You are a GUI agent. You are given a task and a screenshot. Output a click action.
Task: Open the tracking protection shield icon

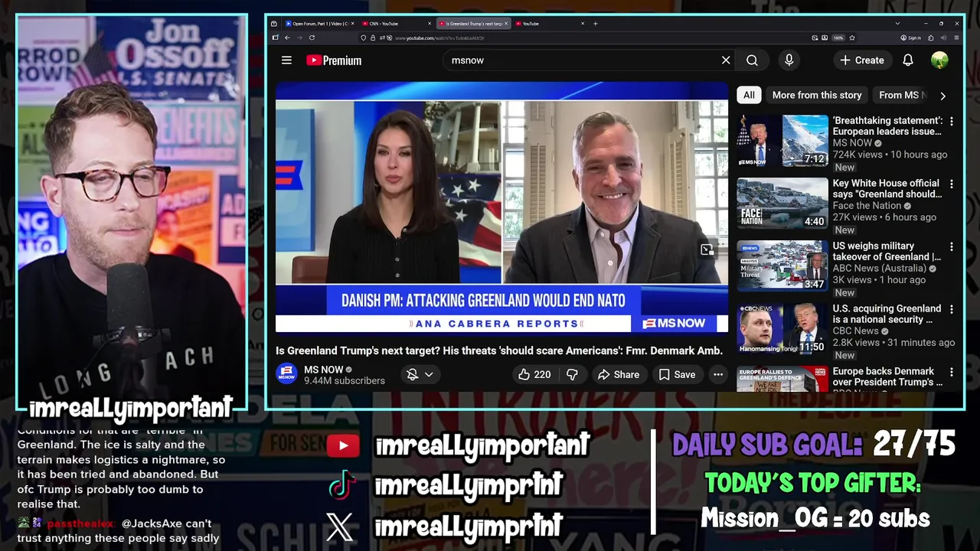363,37
